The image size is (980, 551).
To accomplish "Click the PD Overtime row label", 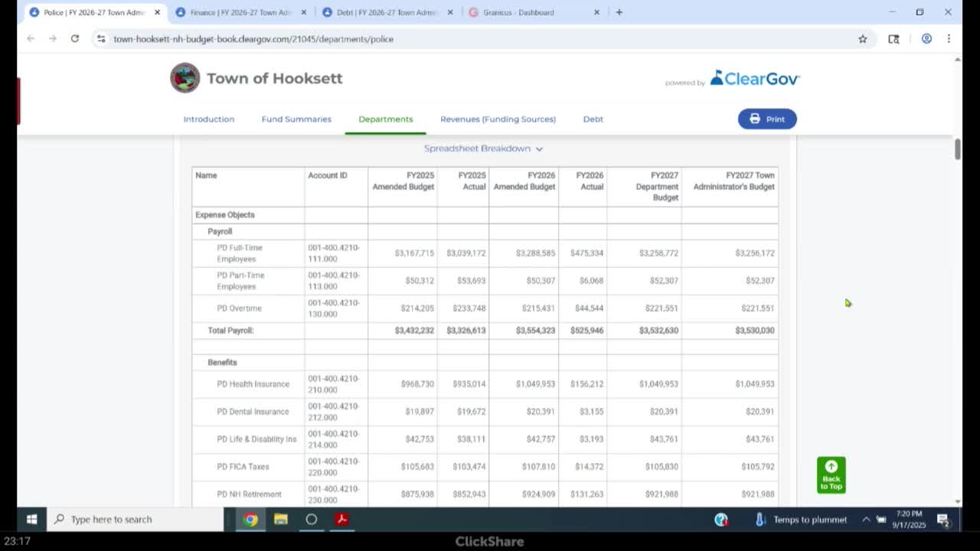I will pyautogui.click(x=239, y=308).
